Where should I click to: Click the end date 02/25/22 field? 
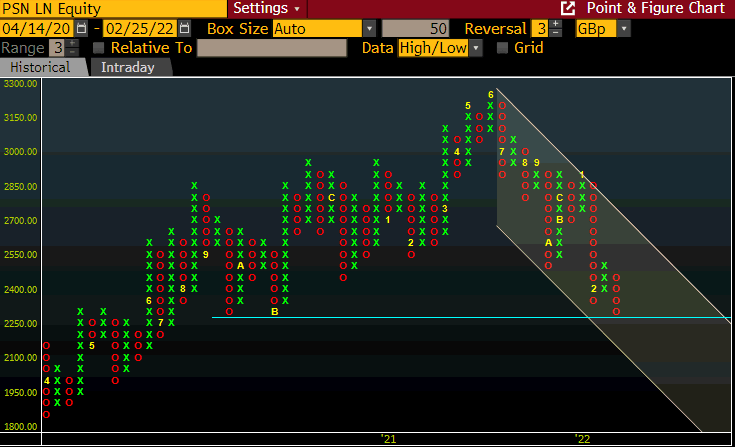140,29
